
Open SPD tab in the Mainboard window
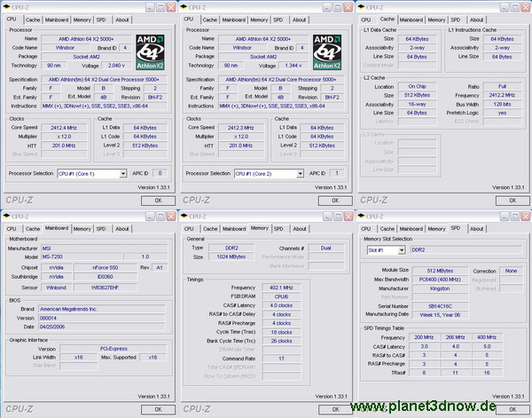(x=101, y=229)
